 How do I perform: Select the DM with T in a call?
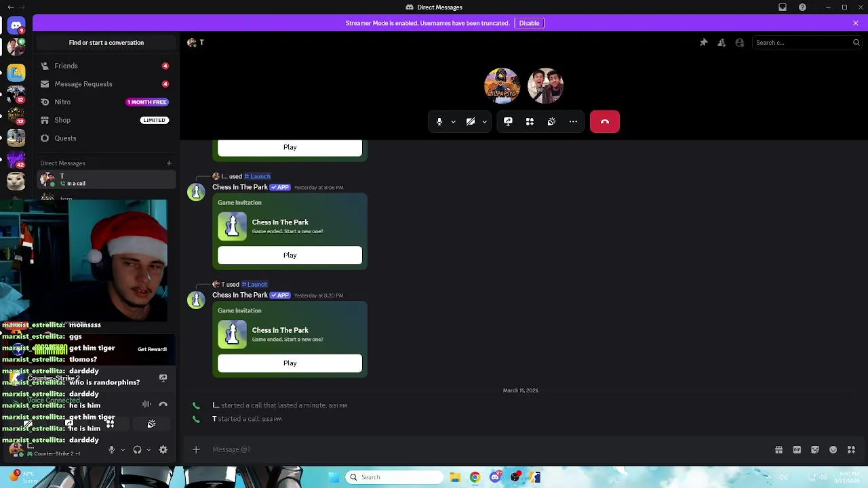click(x=106, y=180)
